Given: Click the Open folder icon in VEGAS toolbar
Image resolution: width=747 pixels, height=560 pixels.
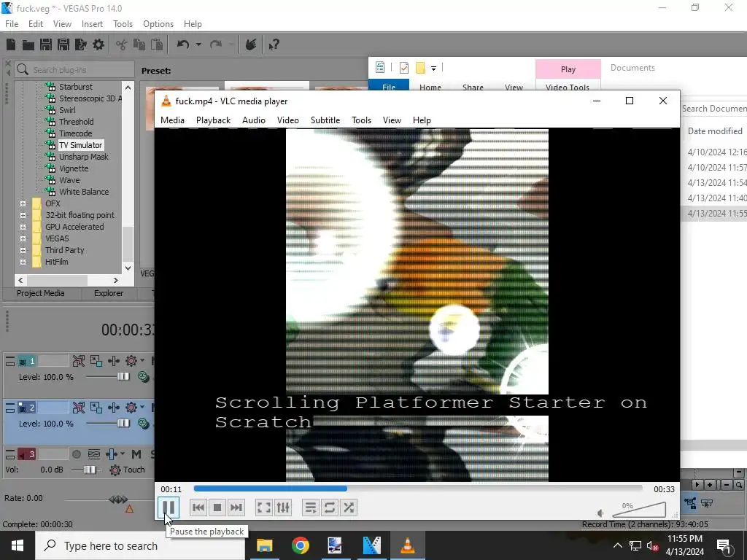Looking at the screenshot, I should [28, 44].
